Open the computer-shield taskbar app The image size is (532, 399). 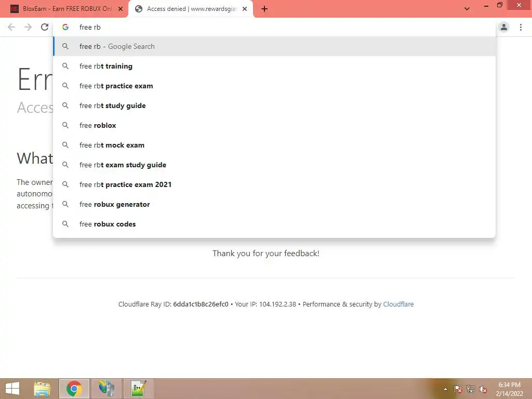pyautogui.click(x=107, y=389)
